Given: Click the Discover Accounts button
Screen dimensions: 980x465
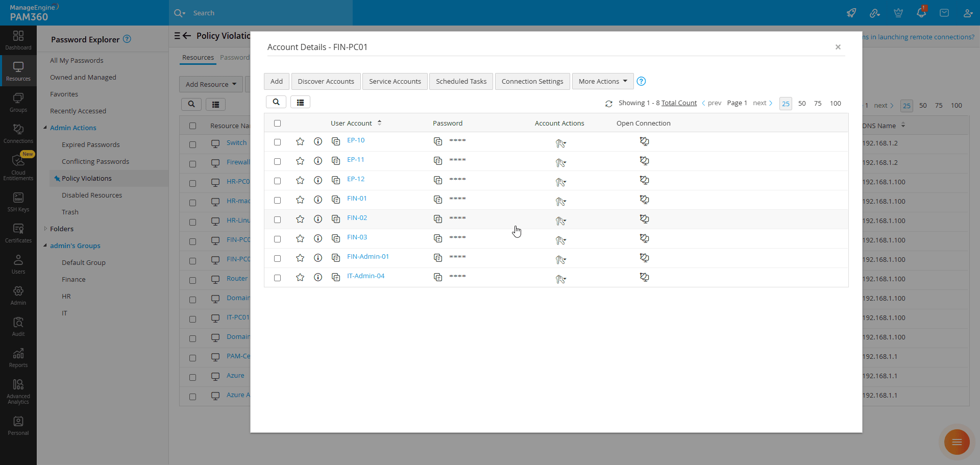Looking at the screenshot, I should 326,81.
